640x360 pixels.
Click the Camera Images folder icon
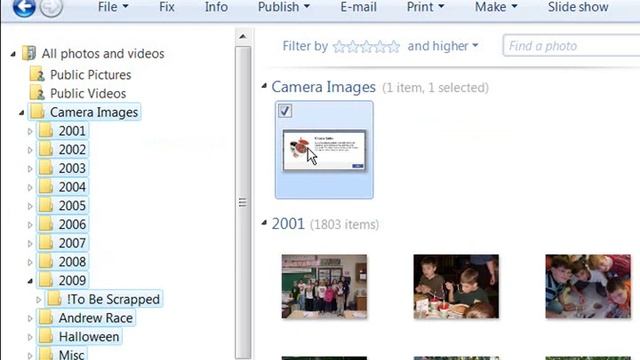[x=38, y=112]
